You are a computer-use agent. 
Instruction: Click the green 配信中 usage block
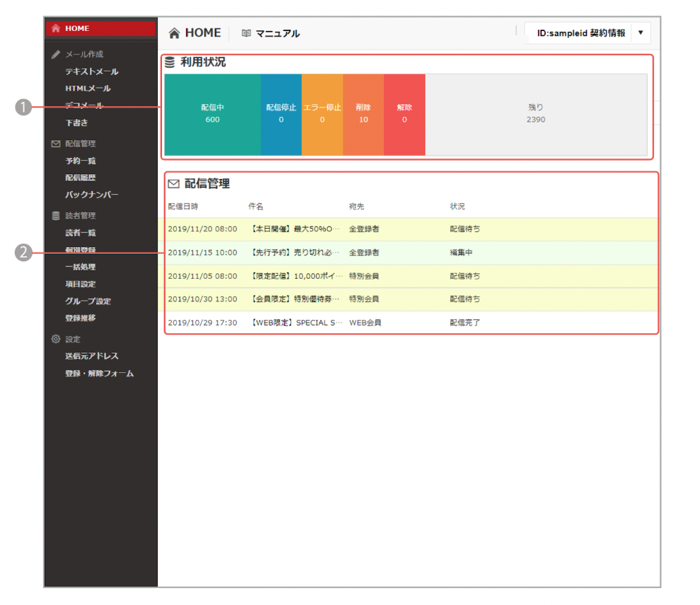(212, 114)
